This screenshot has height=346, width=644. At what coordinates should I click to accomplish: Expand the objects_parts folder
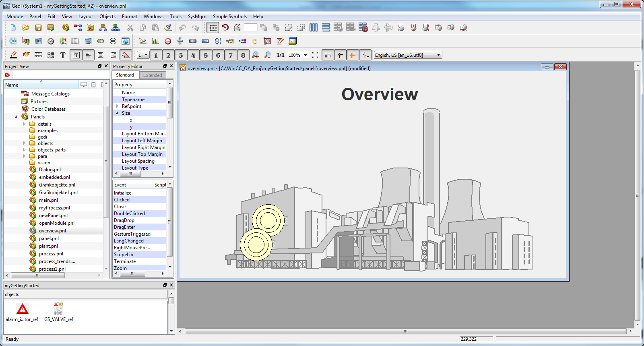(25, 150)
